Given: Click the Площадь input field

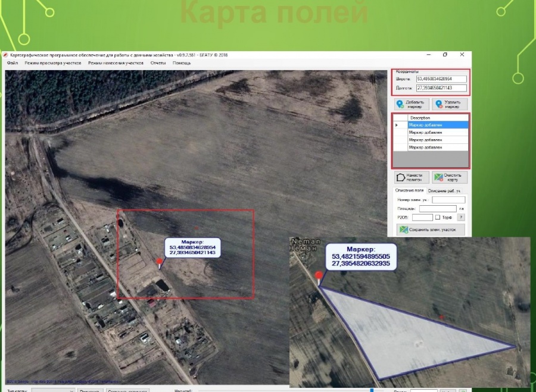Looking at the screenshot, I should coord(437,209).
